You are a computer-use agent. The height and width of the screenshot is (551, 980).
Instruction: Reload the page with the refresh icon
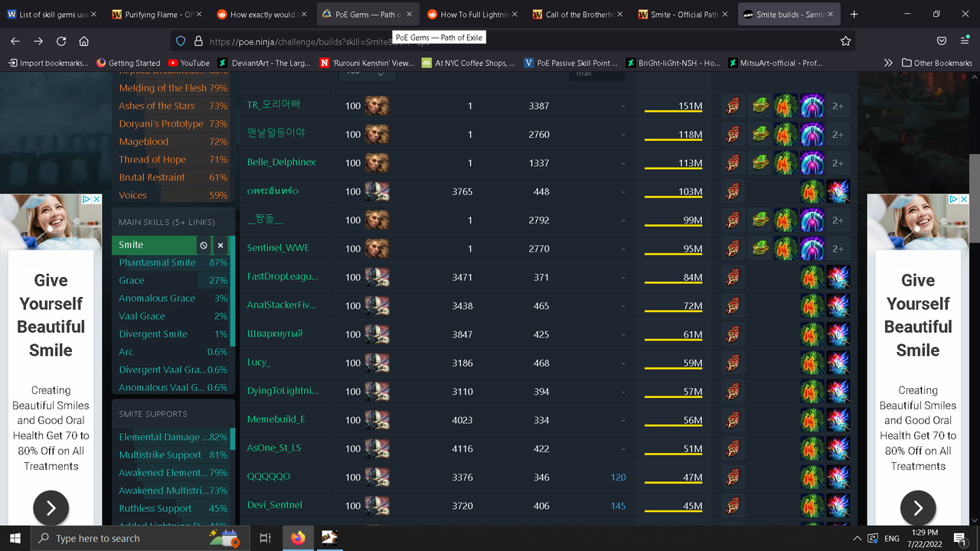pos(61,41)
